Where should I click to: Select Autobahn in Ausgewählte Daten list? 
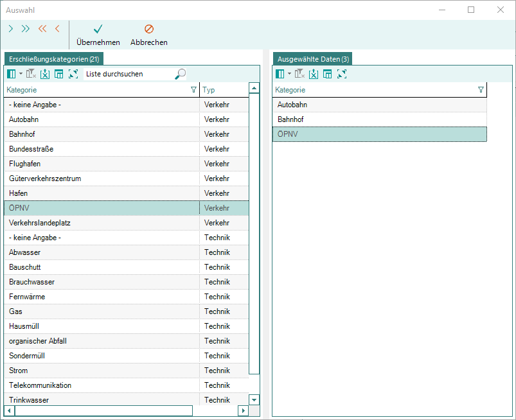coord(379,105)
